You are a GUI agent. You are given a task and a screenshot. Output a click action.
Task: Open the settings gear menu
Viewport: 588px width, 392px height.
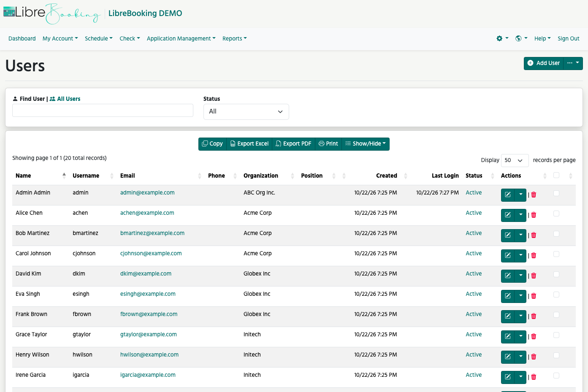(x=502, y=38)
